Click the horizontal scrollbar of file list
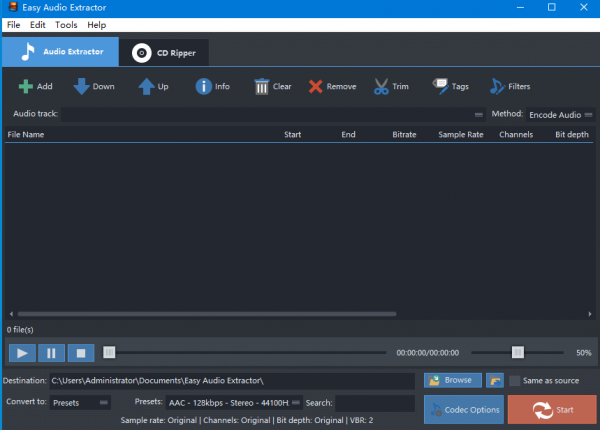The width and height of the screenshot is (600, 430). coord(207,314)
